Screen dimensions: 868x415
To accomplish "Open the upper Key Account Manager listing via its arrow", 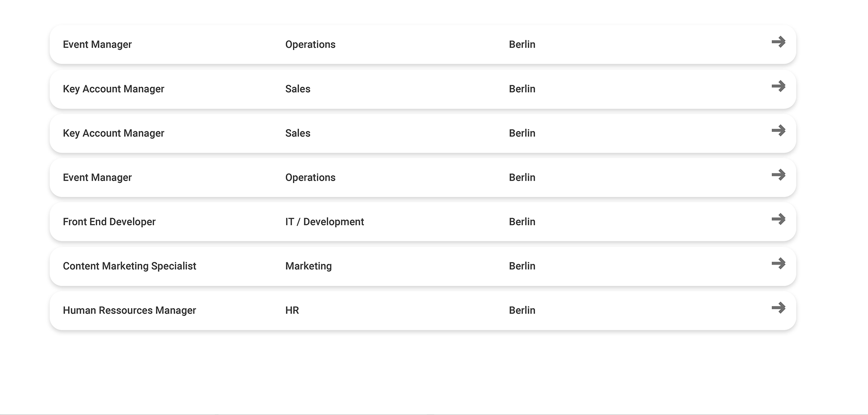I will coord(778,86).
